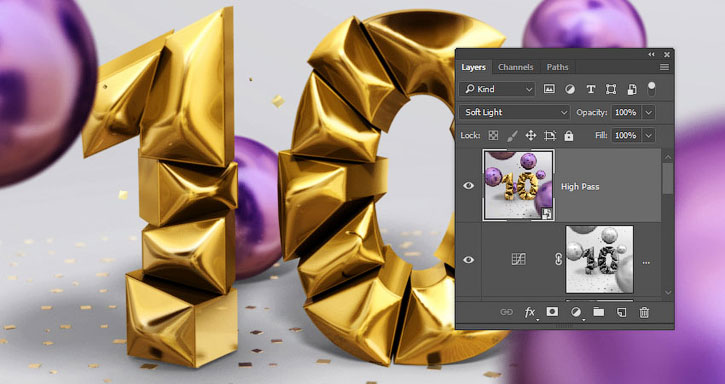725x384 pixels.
Task: Open the Fill slider dropdown arrow
Action: 649,136
